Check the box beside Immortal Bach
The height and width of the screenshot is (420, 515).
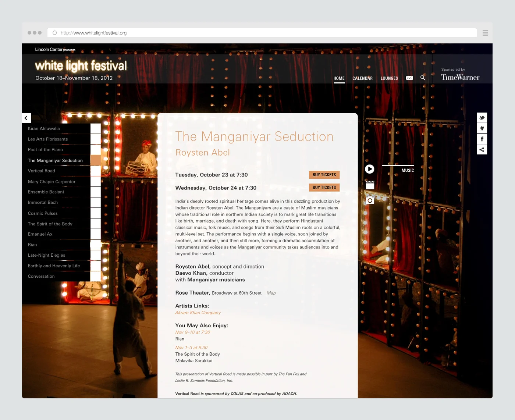coord(96,202)
